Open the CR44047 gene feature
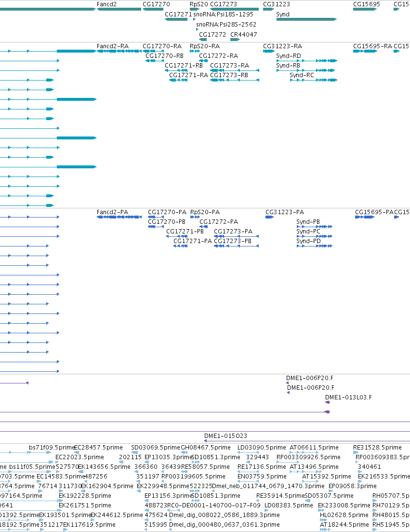 click(235, 40)
